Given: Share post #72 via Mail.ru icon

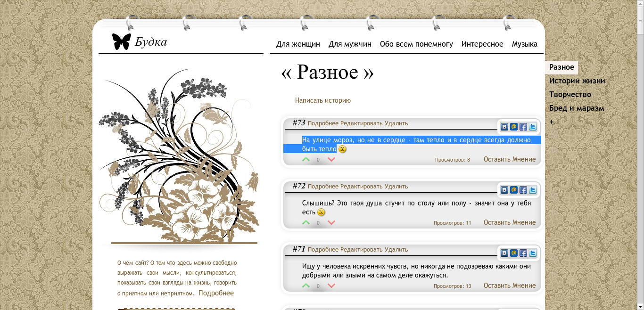Looking at the screenshot, I should point(514,190).
